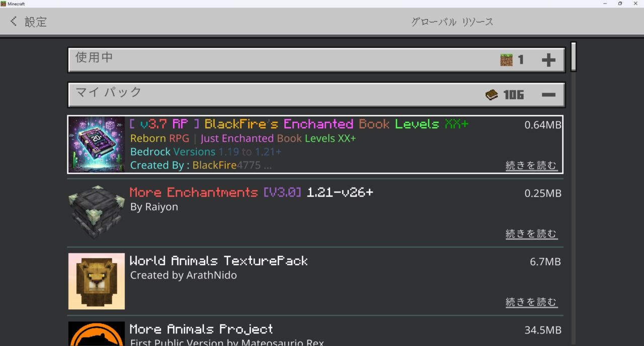
Task: Collapse the マイ パック section with the minus
Action: click(548, 95)
